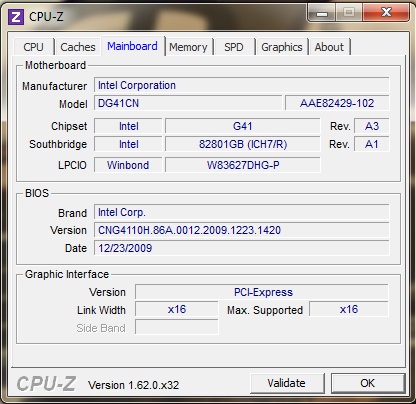Select the Mainboard tab

132,46
